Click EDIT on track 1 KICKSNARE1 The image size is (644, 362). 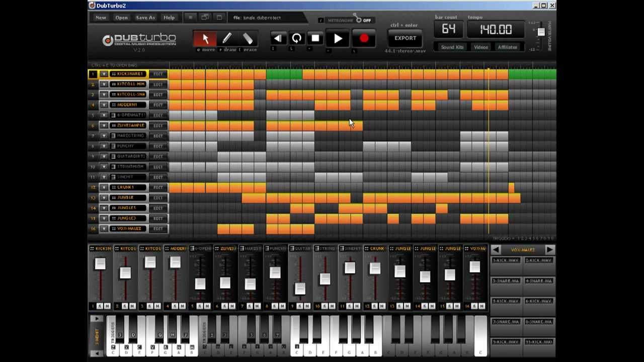(x=158, y=74)
